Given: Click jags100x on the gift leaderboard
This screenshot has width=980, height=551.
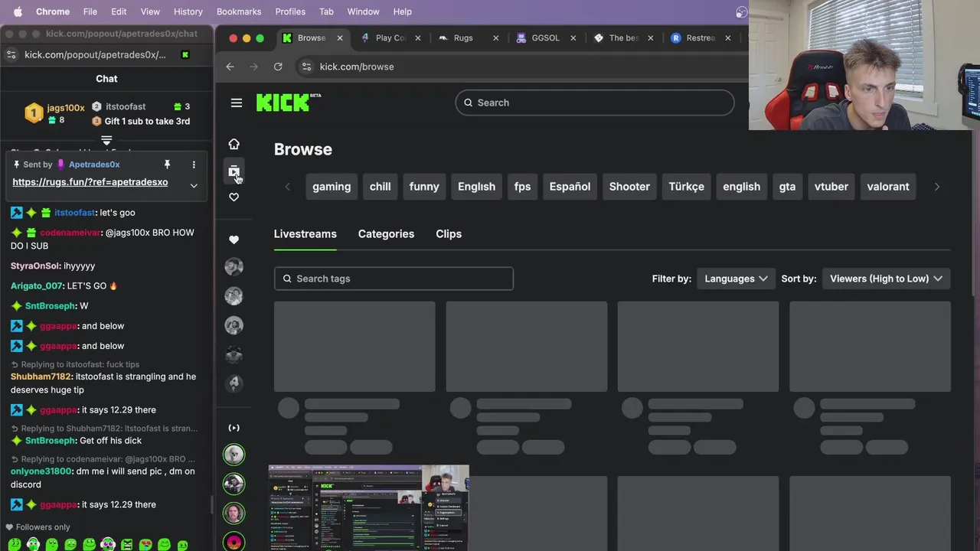Looking at the screenshot, I should tap(66, 108).
